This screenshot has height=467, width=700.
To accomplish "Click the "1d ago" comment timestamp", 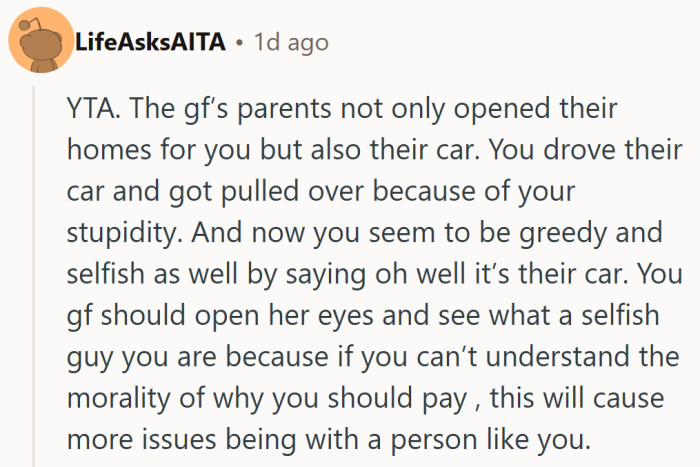I will pyautogui.click(x=291, y=44).
